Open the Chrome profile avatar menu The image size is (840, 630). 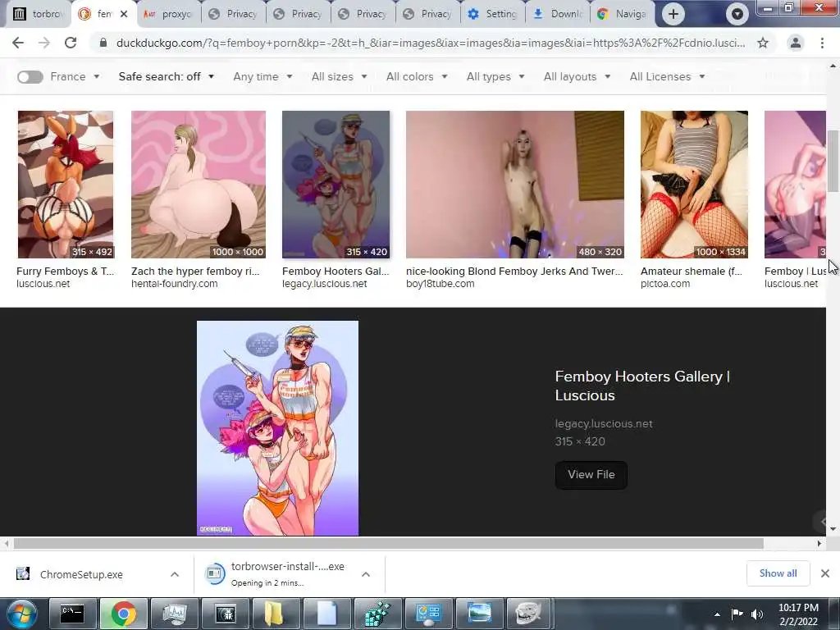796,43
